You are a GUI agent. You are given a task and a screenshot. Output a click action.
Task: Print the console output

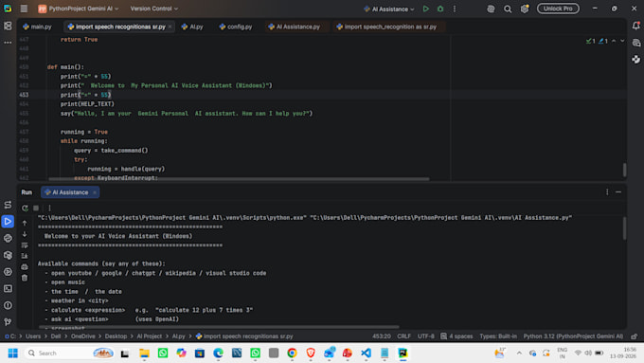point(25,267)
